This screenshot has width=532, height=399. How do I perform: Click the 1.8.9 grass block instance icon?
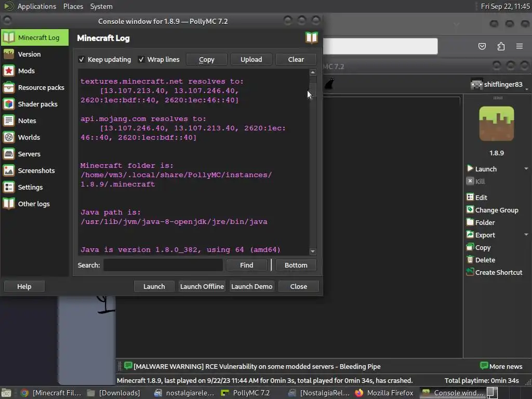coord(496,124)
